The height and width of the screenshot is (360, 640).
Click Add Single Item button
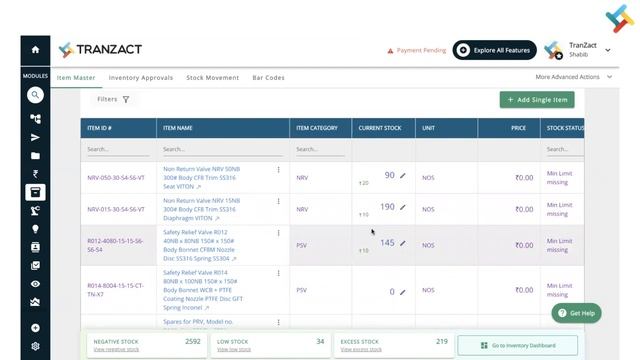pyautogui.click(x=537, y=100)
